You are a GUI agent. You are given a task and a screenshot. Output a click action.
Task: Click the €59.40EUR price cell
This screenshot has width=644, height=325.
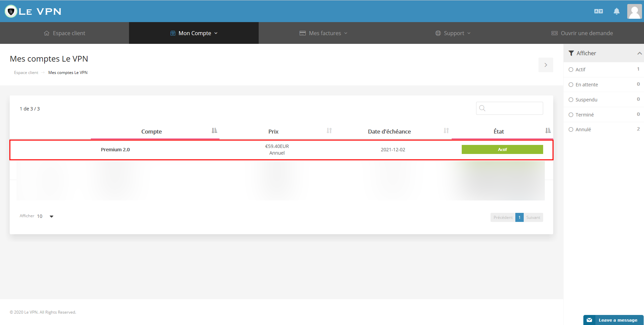point(277,146)
